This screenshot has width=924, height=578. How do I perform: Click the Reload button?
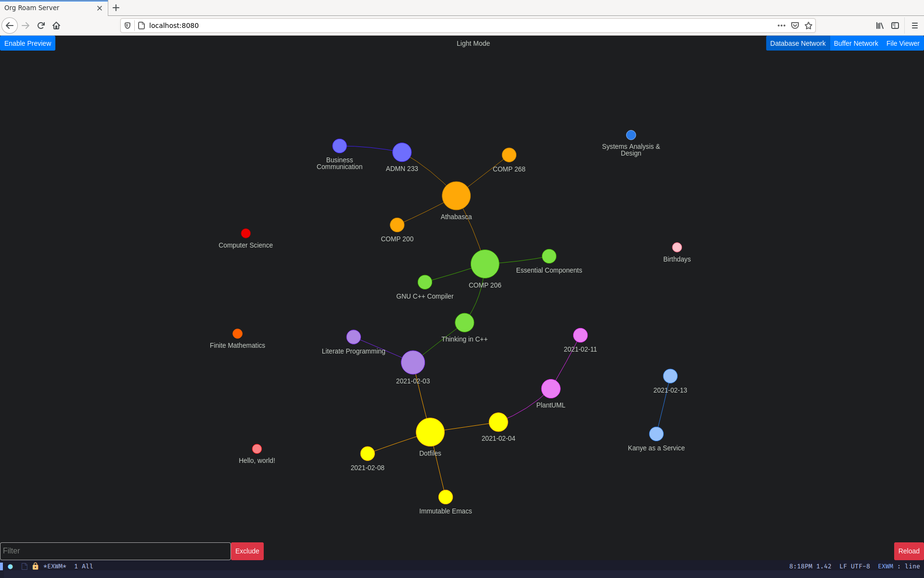click(907, 552)
